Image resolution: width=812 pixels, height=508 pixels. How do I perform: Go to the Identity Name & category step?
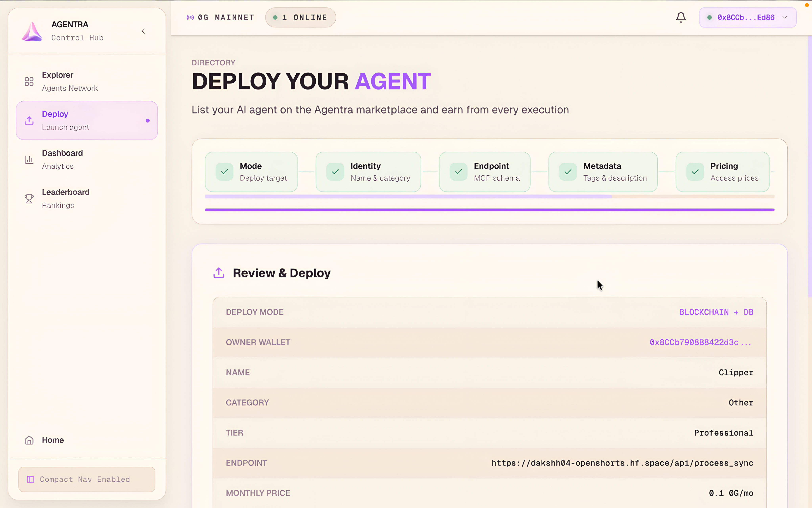click(x=368, y=172)
